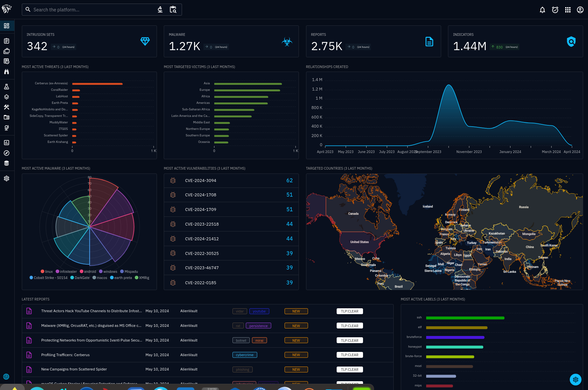The height and width of the screenshot is (390, 588).
Task: Open the 'Profiling Trafficers: Cerberus' report
Action: coord(65,355)
